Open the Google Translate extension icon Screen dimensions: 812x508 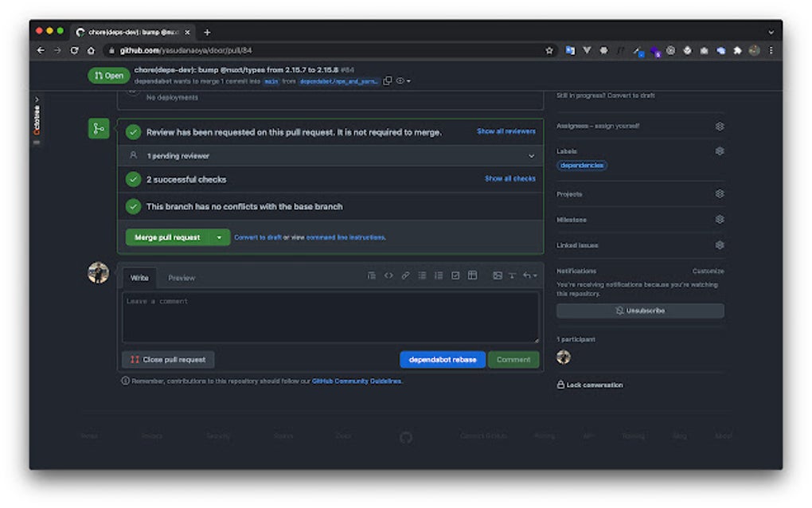(x=570, y=50)
